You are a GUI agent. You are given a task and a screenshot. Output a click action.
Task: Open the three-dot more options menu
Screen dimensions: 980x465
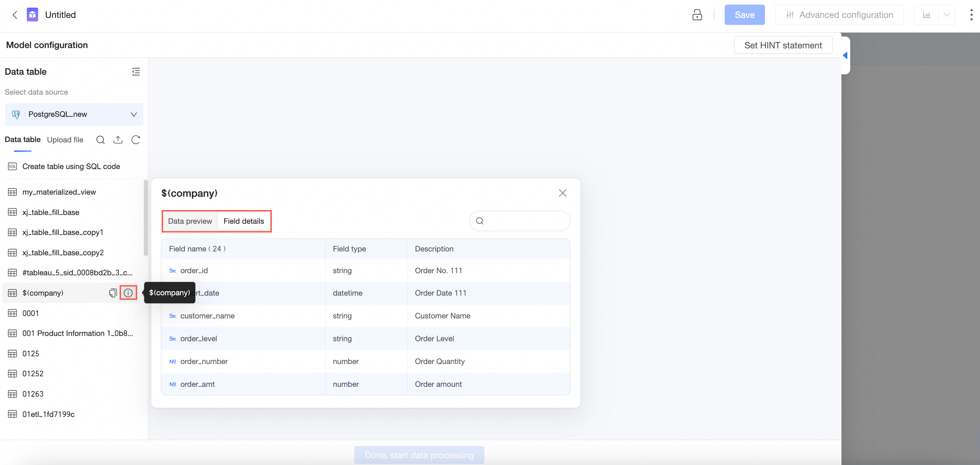[x=971, y=15]
